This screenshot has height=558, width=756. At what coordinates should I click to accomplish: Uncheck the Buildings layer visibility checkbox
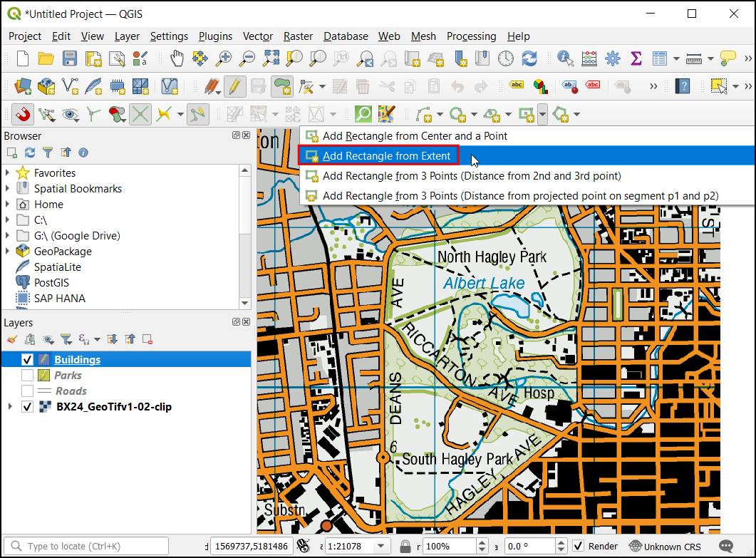point(28,360)
